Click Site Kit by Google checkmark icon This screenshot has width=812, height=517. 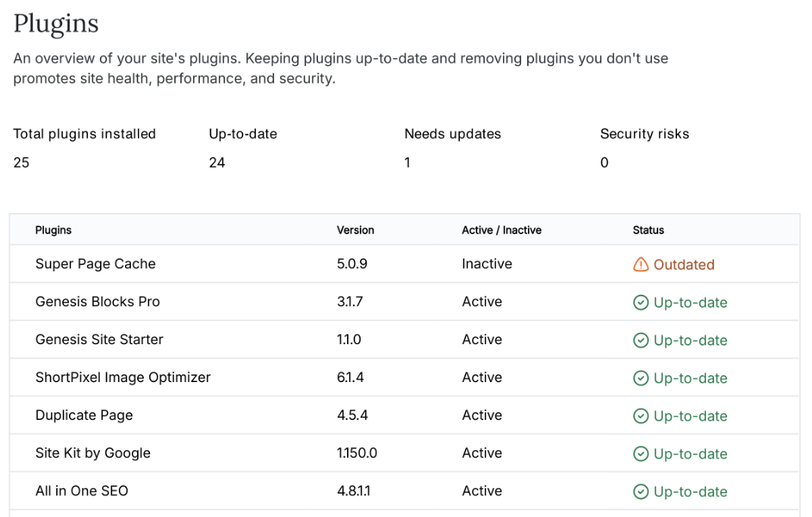click(641, 454)
